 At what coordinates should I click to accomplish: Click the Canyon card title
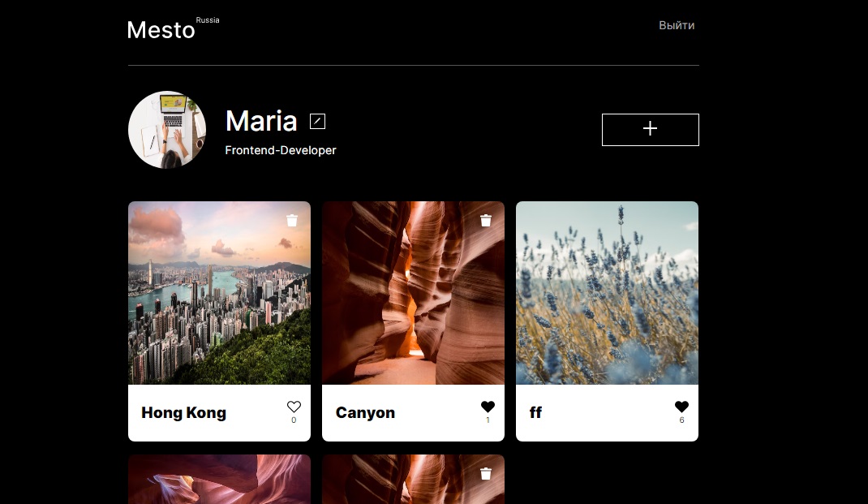(x=365, y=413)
